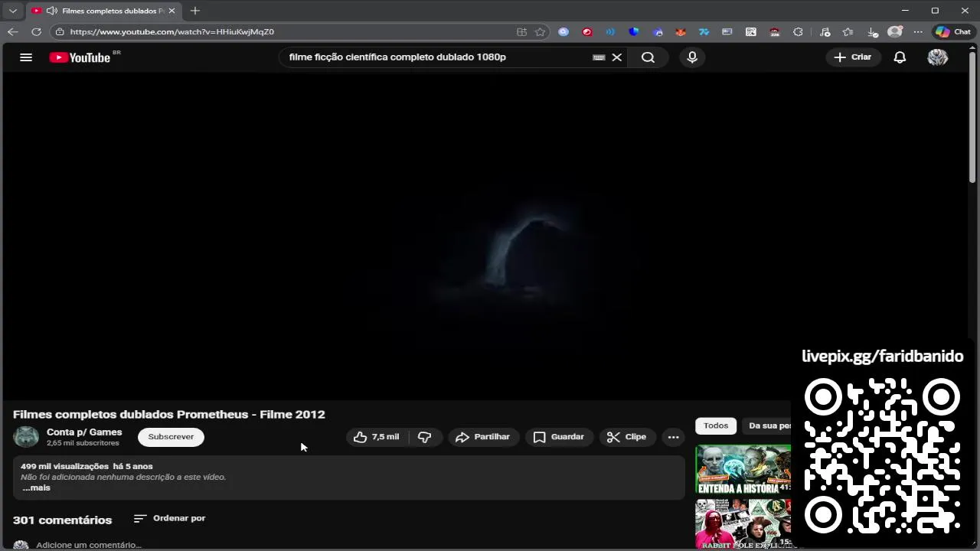
Task: Save the video with Guardar
Action: 559,437
